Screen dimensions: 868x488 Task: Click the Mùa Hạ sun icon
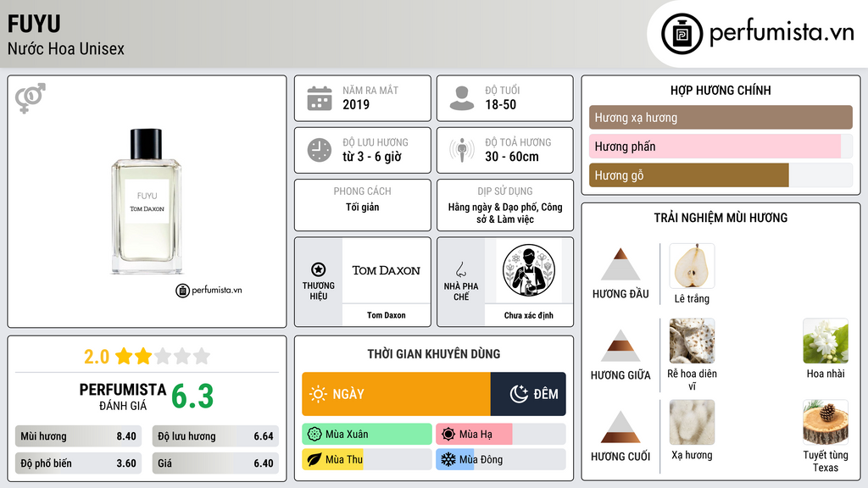pyautogui.click(x=448, y=435)
